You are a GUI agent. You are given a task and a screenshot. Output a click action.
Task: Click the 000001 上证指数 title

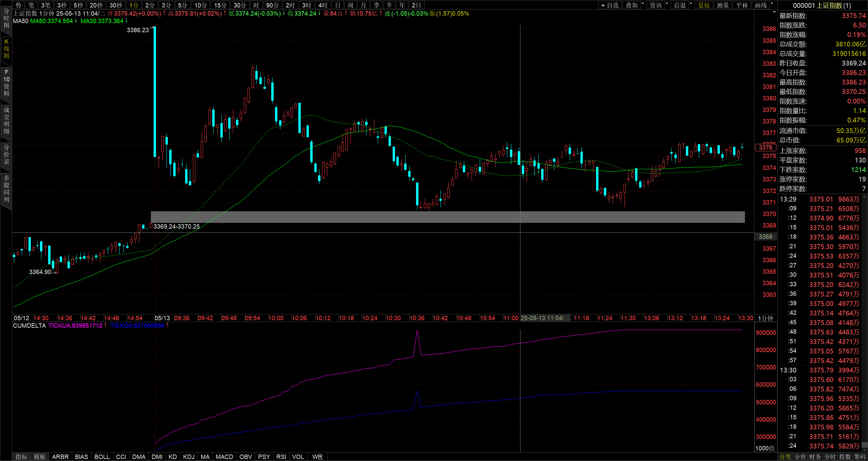(x=822, y=5)
